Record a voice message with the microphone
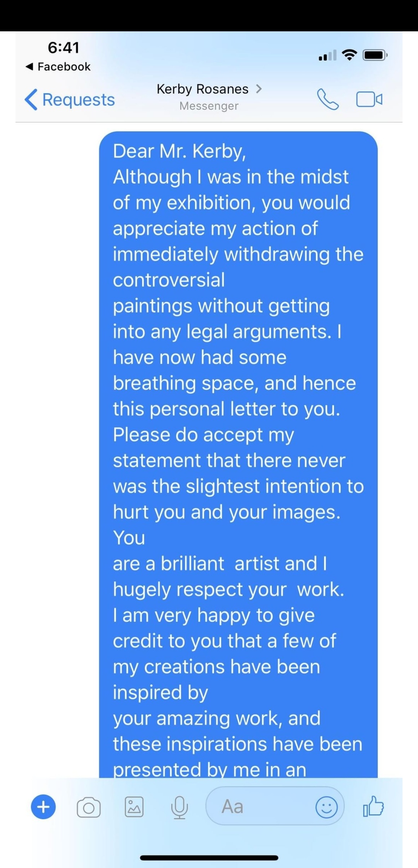Image resolution: width=418 pixels, height=868 pixels. tap(180, 808)
